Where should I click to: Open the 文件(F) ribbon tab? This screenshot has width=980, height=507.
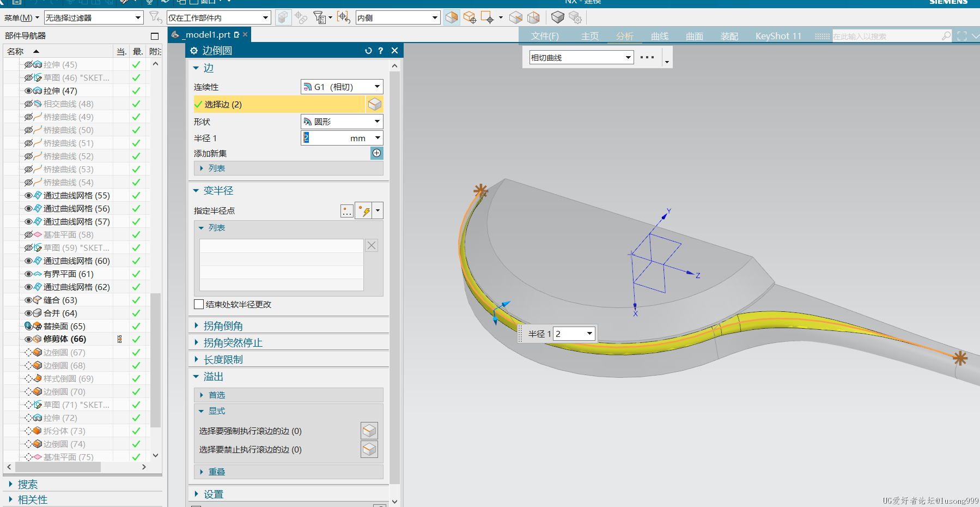[x=545, y=36]
